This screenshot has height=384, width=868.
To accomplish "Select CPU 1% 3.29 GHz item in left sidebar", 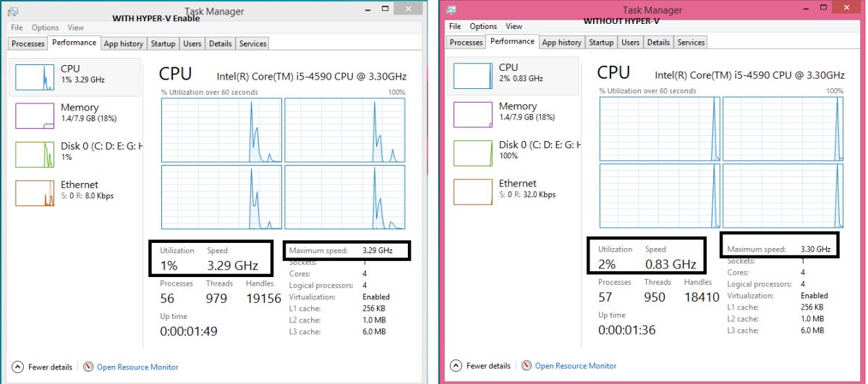I will point(75,77).
